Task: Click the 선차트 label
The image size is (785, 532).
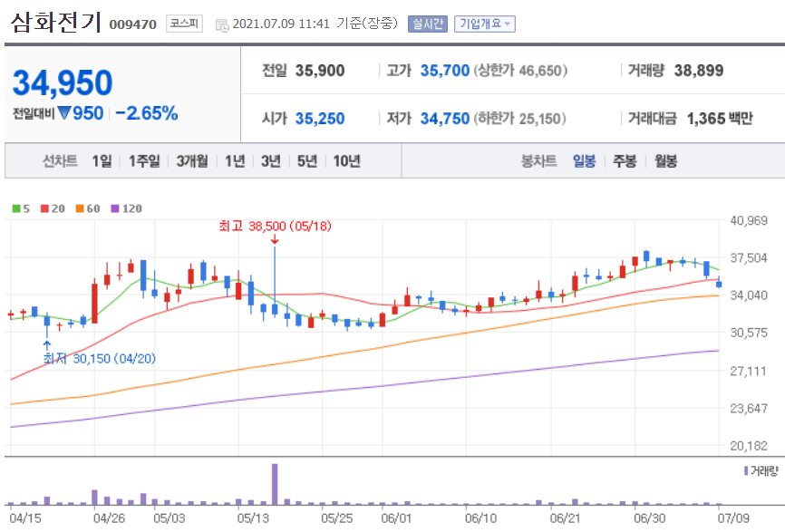Action: (x=60, y=161)
